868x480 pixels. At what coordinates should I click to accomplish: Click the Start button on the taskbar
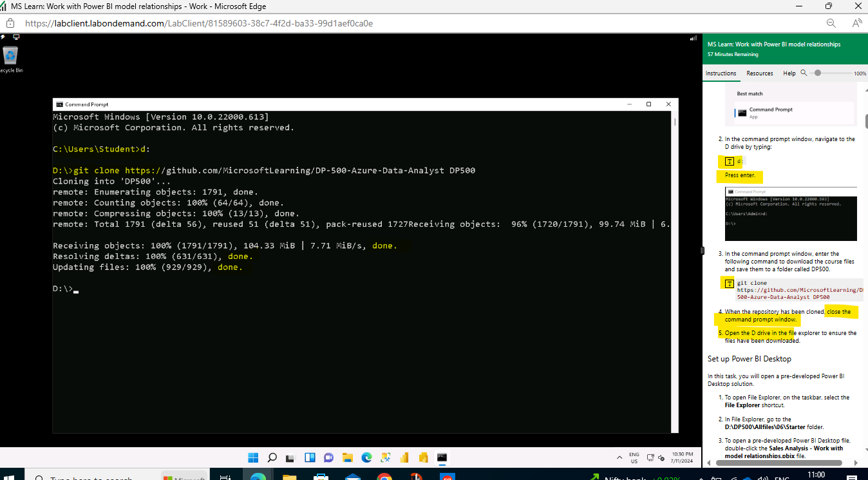[x=254, y=457]
